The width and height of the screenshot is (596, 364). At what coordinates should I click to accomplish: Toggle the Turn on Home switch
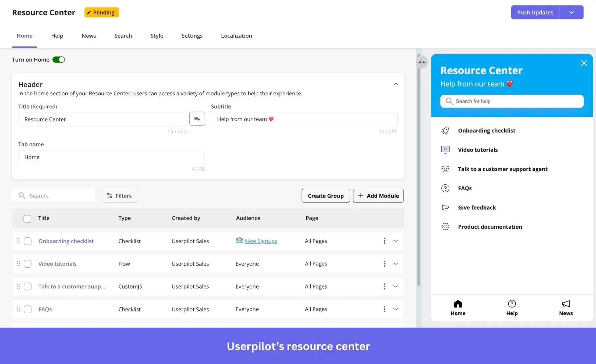pos(59,60)
